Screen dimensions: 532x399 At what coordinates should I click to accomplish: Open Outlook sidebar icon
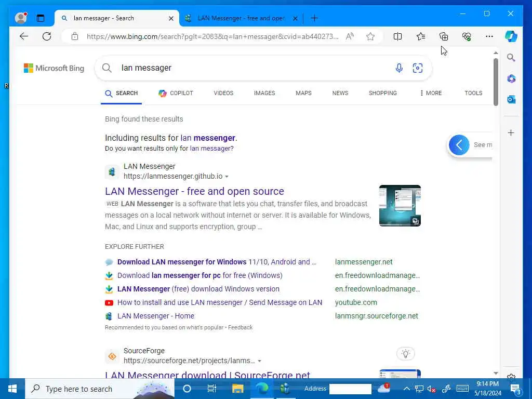click(x=511, y=99)
